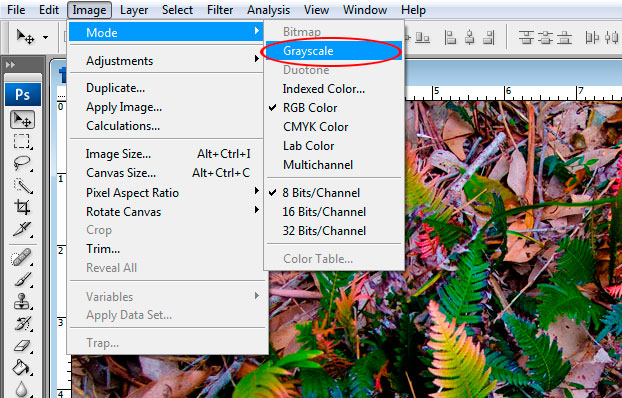622x398 pixels.
Task: Click the Move tool preset icon in options bar
Action: [25, 37]
